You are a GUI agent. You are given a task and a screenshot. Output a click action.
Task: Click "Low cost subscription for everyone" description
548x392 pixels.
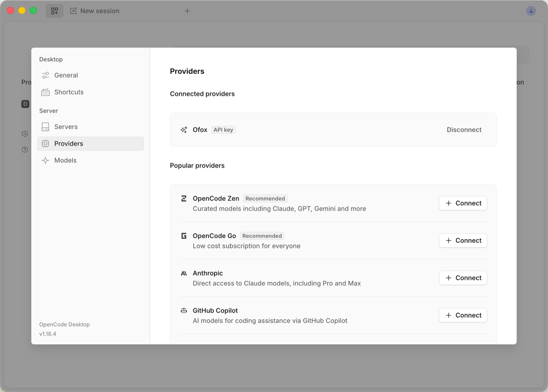coord(247,246)
